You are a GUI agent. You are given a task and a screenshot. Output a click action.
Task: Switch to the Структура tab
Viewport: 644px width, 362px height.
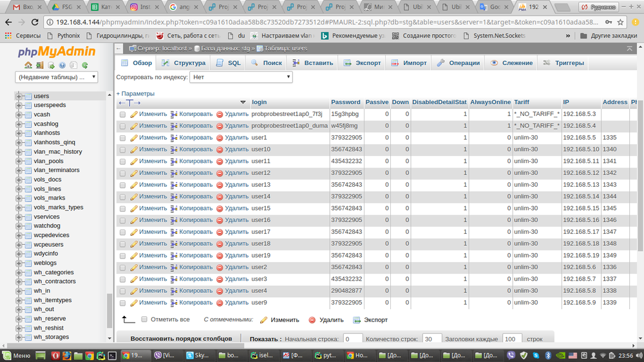pos(183,63)
